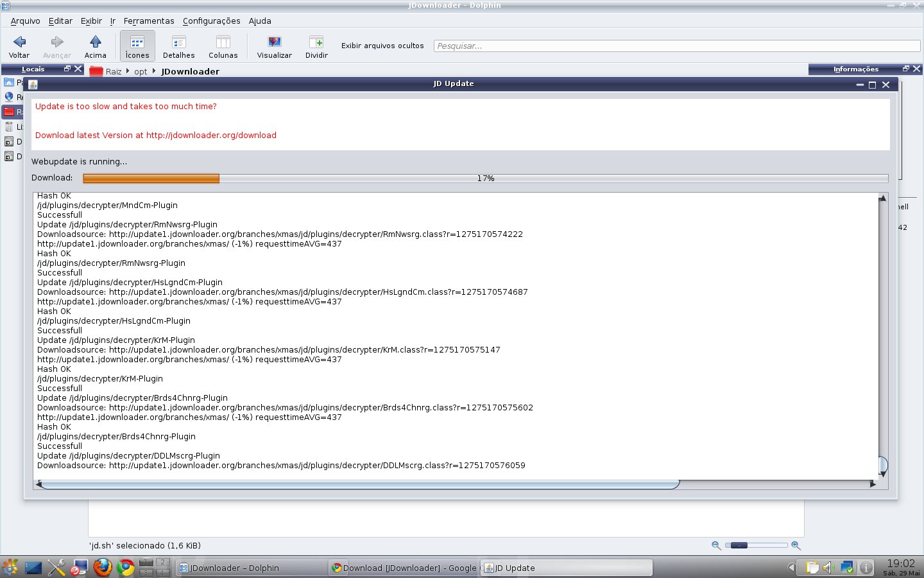Select the home folder icon in Locais

[x=9, y=82]
